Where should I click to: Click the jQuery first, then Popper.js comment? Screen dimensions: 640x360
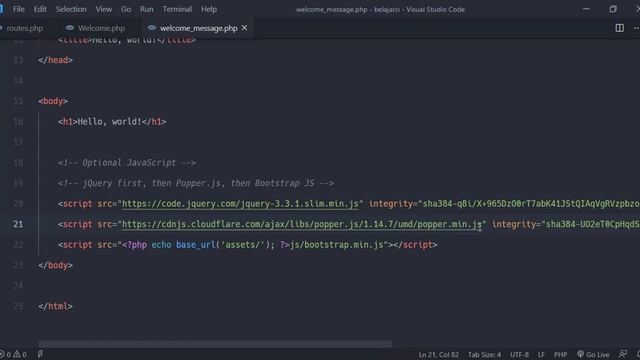[196, 183]
